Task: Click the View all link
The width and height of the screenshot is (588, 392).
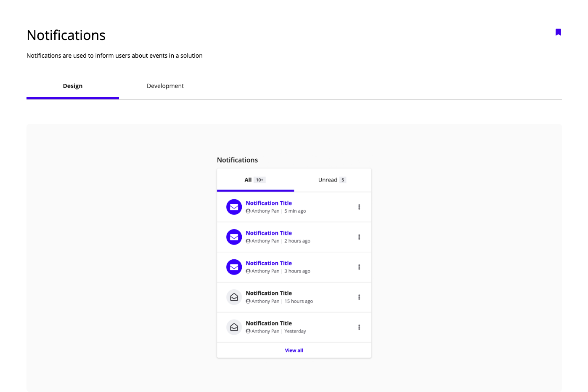Action: (x=294, y=350)
